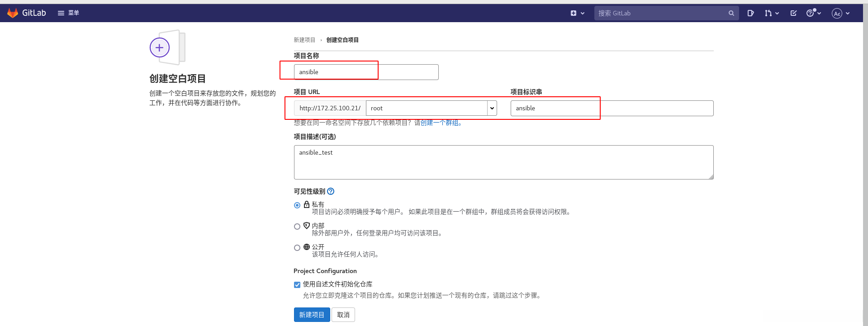Screen dimensions: 868x326
Task: Expand the user profile menu chevron
Action: point(848,13)
